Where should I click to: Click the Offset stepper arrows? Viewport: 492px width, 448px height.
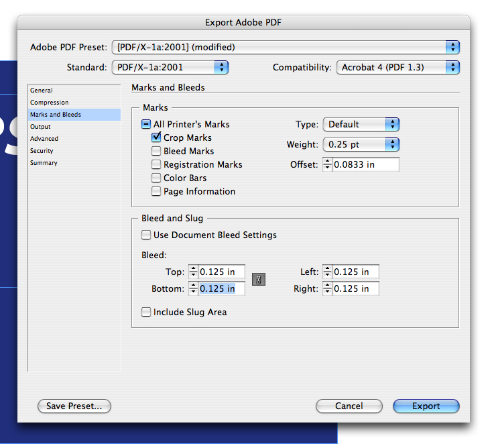[327, 164]
